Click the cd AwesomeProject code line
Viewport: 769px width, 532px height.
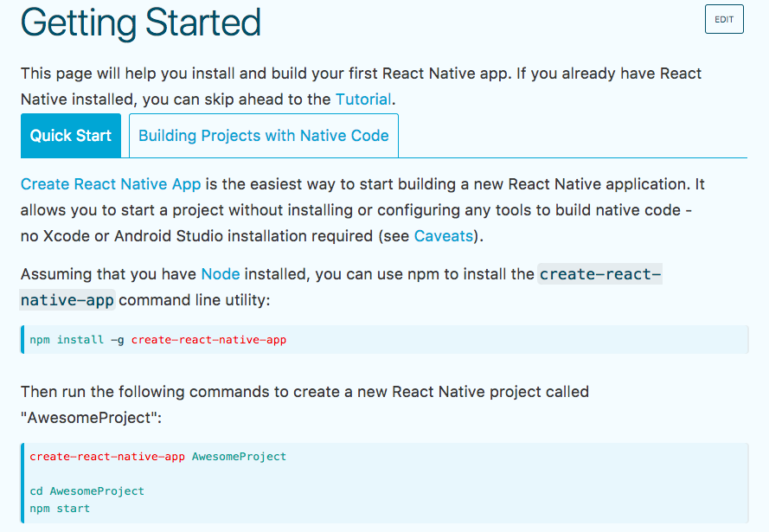(x=87, y=490)
